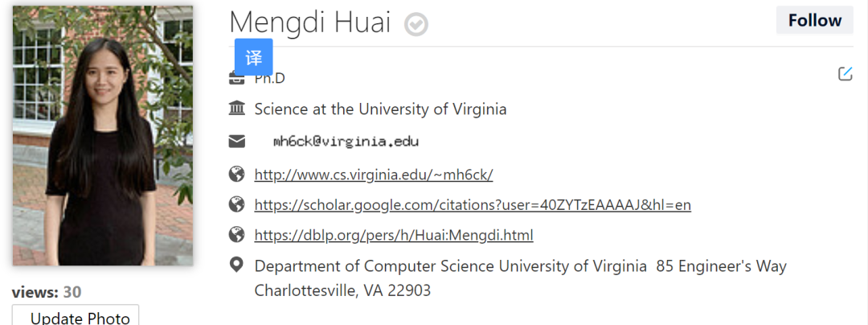Click the institution building icon
The height and width of the screenshot is (325, 868).
236,109
